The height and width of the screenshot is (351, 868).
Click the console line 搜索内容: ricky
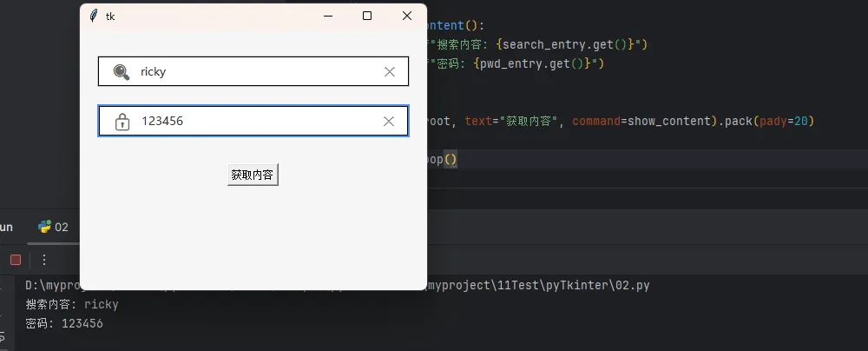[72, 304]
